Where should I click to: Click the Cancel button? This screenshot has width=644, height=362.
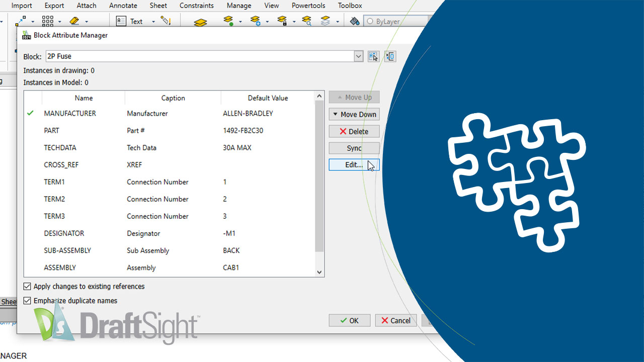396,320
